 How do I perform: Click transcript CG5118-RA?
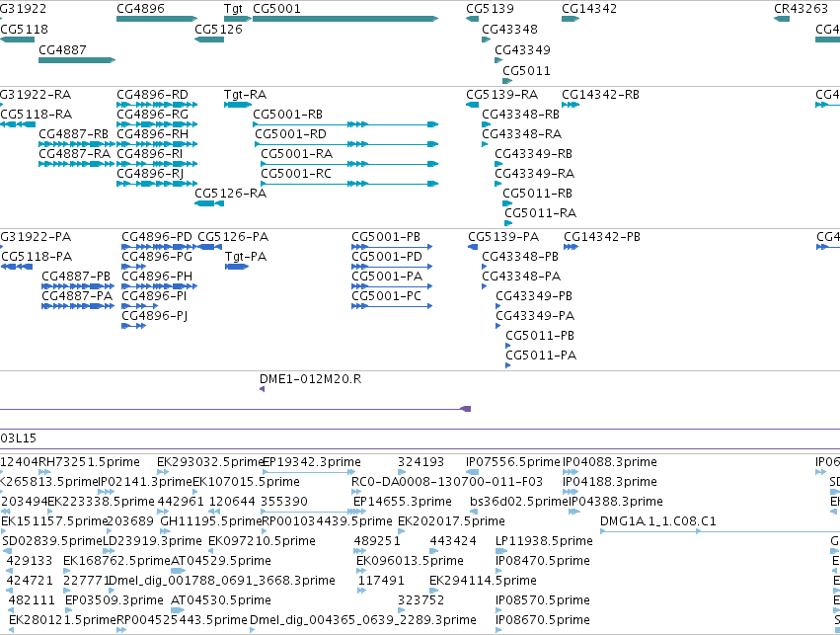(x=18, y=124)
